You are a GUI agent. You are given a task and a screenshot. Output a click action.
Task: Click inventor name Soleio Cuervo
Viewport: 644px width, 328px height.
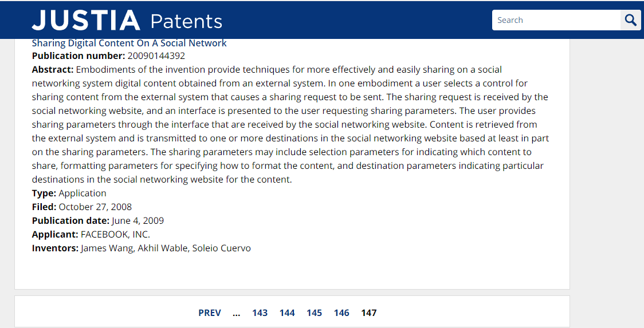point(221,248)
